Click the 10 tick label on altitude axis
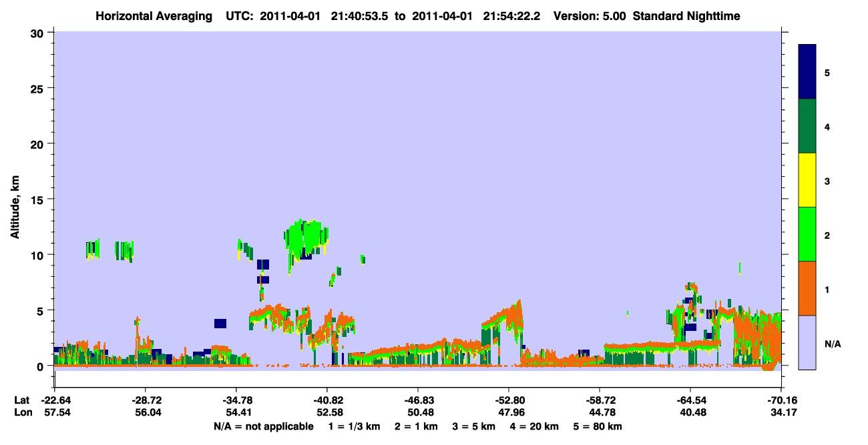The height and width of the screenshot is (445, 868). pos(39,255)
